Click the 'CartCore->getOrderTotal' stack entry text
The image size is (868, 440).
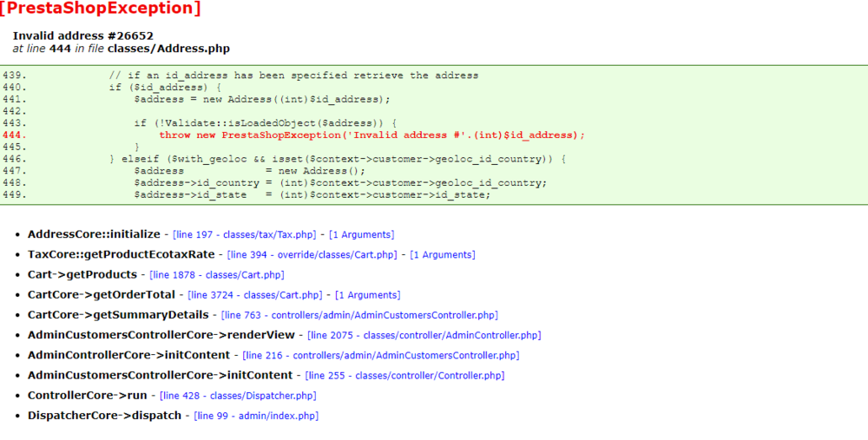coord(102,295)
